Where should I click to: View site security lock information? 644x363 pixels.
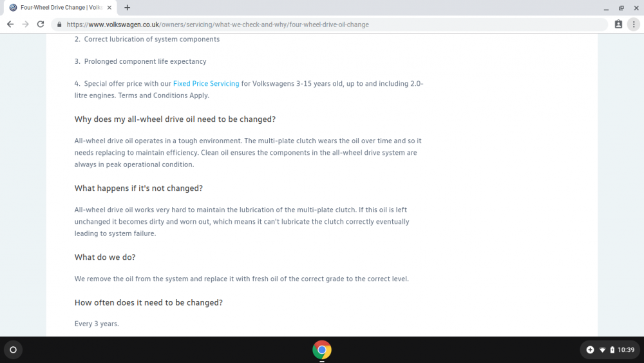tap(59, 25)
